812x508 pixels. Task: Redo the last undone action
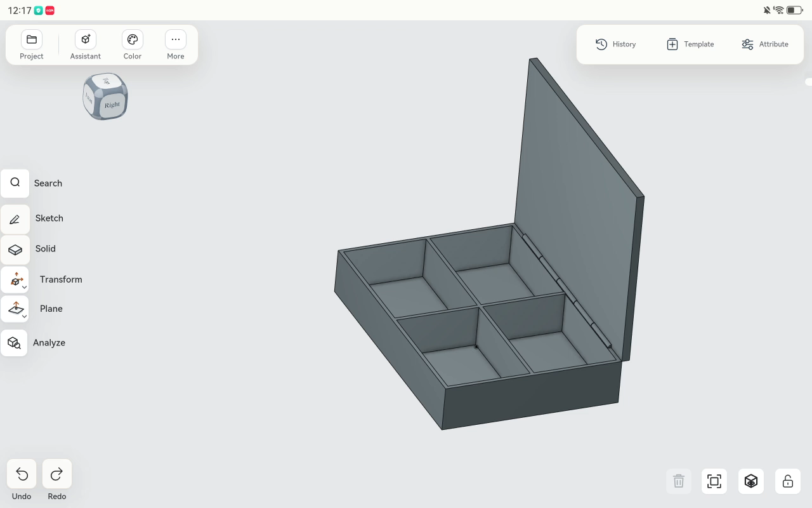point(56,474)
